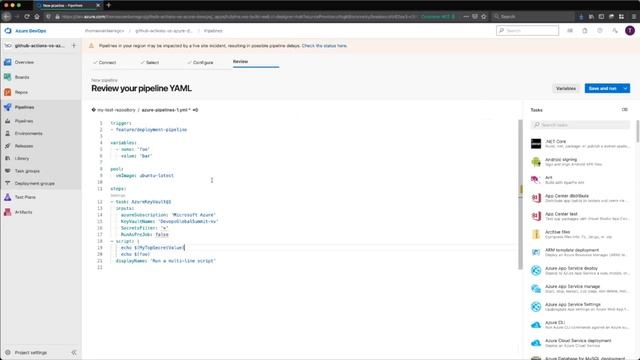Open a new browser tab
Screen dimensions: 640x360
[x=109, y=5]
